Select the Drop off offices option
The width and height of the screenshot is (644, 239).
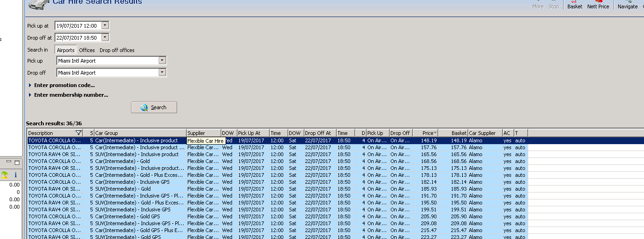(x=117, y=50)
